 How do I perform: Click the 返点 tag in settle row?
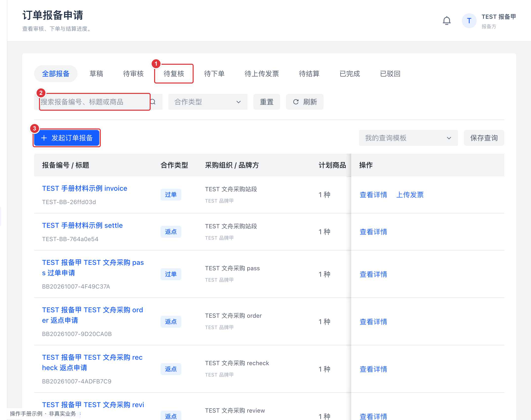[x=171, y=232]
